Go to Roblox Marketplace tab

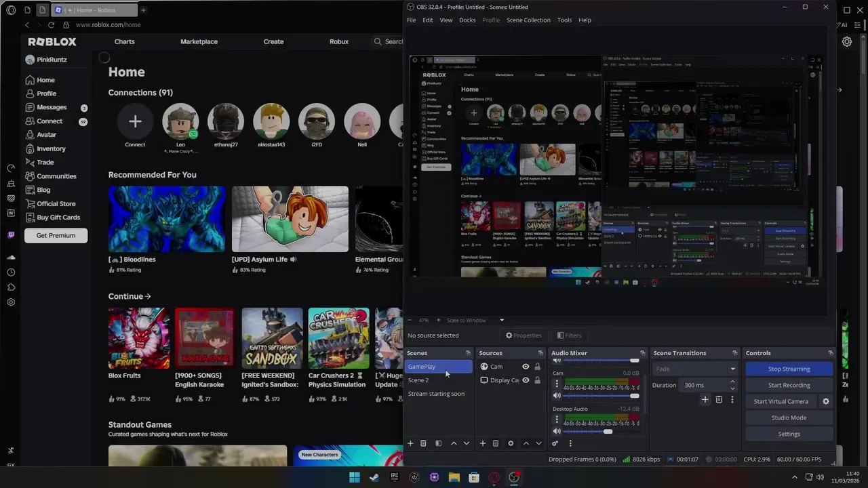pos(199,41)
